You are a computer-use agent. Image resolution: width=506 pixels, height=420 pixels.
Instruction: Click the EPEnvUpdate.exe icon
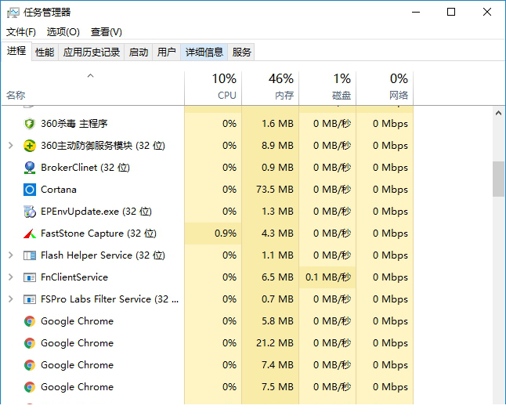29,212
